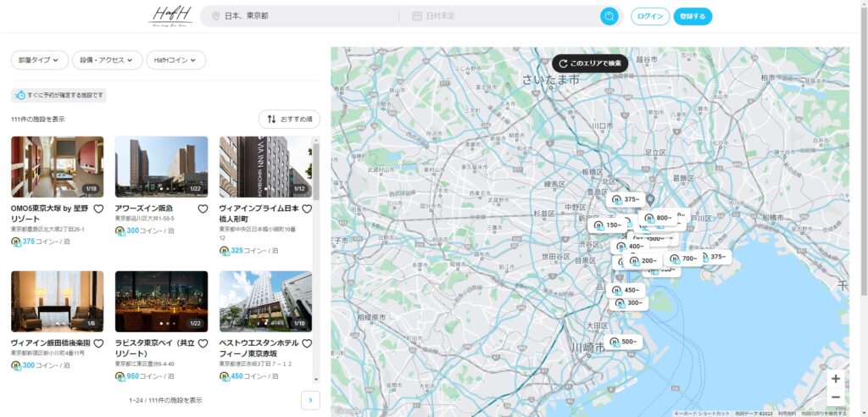Zoom in on the map

835,379
